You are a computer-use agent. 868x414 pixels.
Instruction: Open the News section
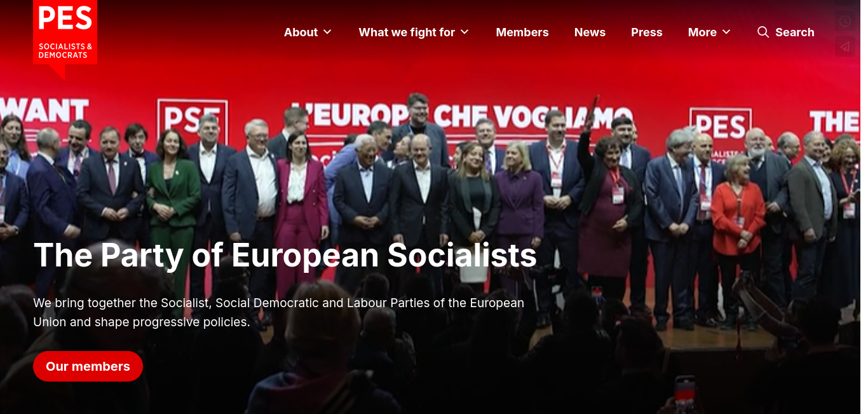click(x=590, y=32)
